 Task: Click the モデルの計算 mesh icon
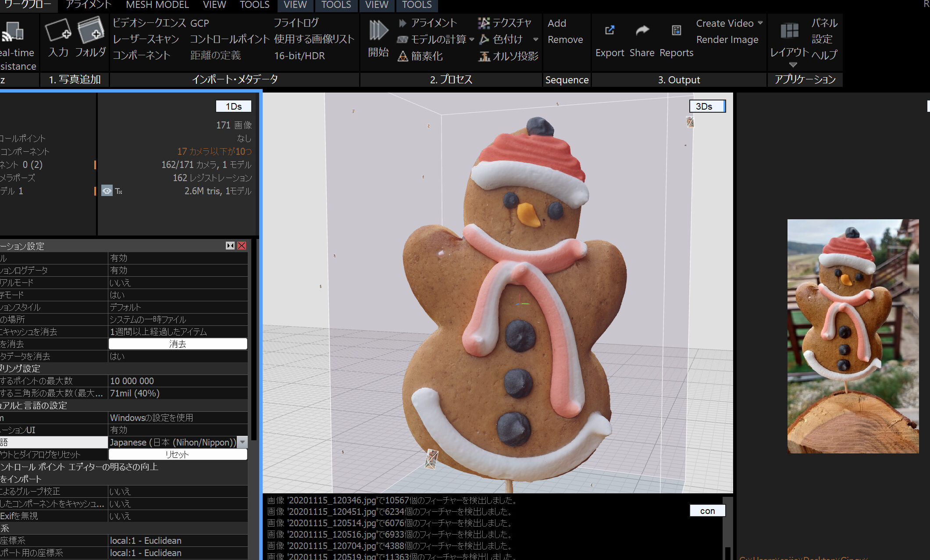(403, 39)
